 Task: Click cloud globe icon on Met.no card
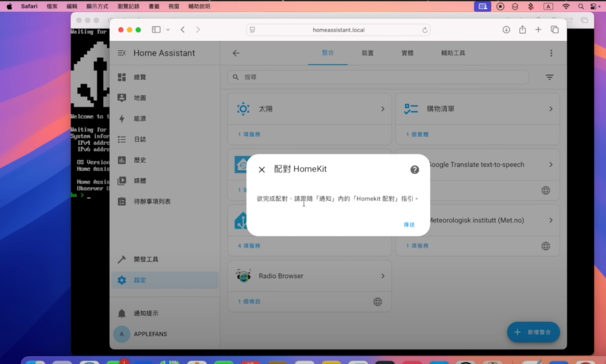545,246
